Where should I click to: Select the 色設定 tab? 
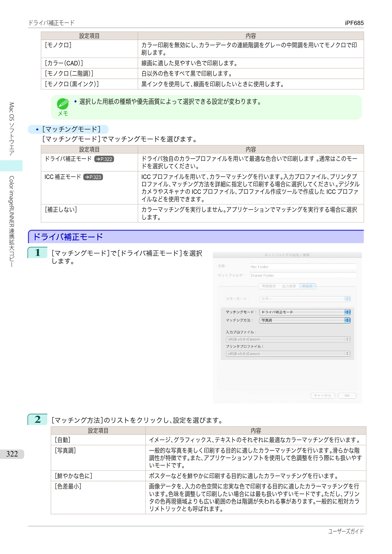[307, 286]
